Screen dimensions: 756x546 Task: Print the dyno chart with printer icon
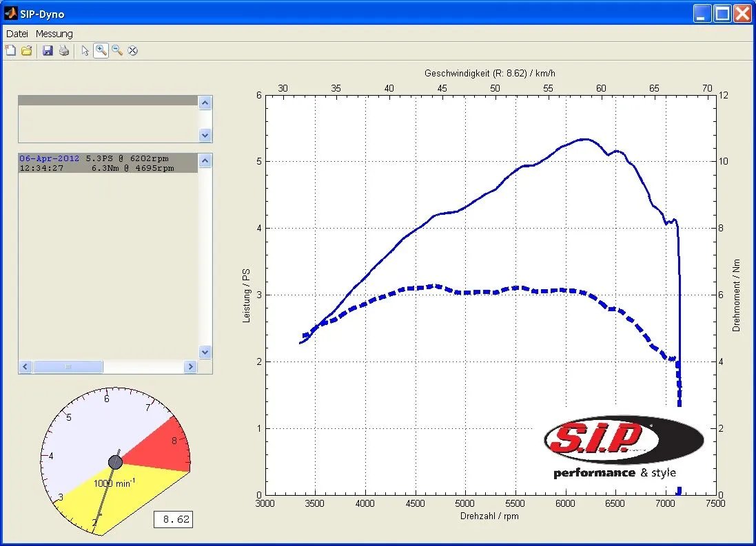click(x=64, y=50)
